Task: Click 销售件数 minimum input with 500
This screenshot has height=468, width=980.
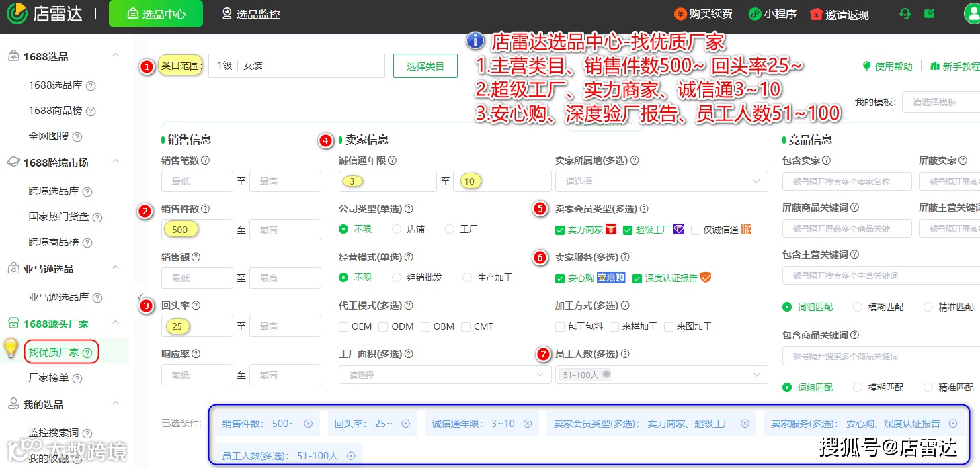Action: pos(197,229)
